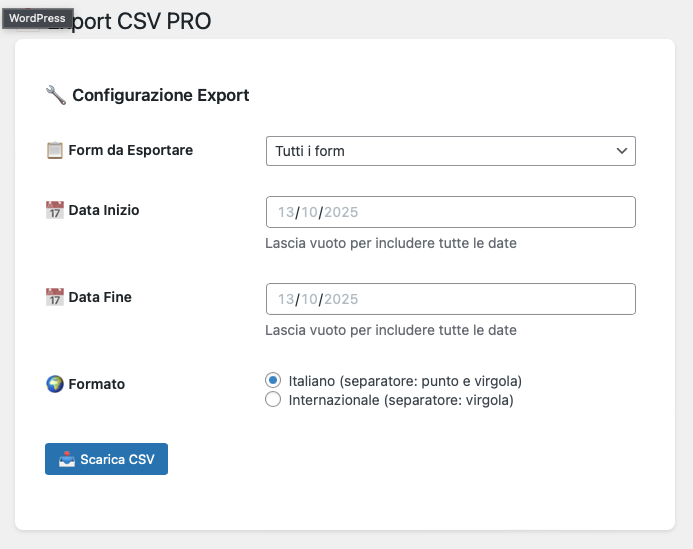Image resolution: width=693 pixels, height=549 pixels.
Task: Click the globe icon next to Formato
Action: pos(55,384)
